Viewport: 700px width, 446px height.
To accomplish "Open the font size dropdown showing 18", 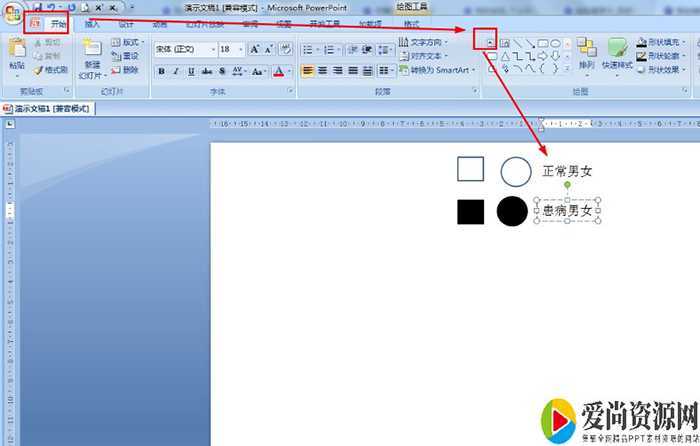I will click(231, 49).
